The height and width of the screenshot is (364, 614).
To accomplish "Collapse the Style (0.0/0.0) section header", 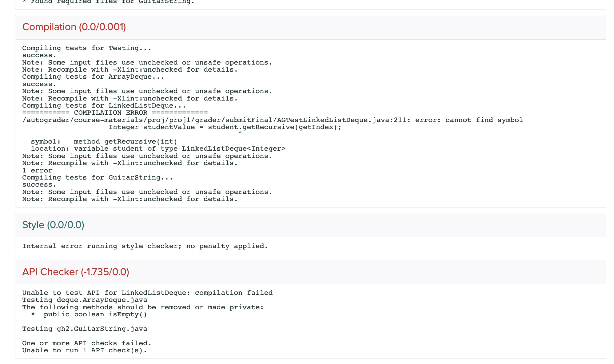I will point(53,225).
